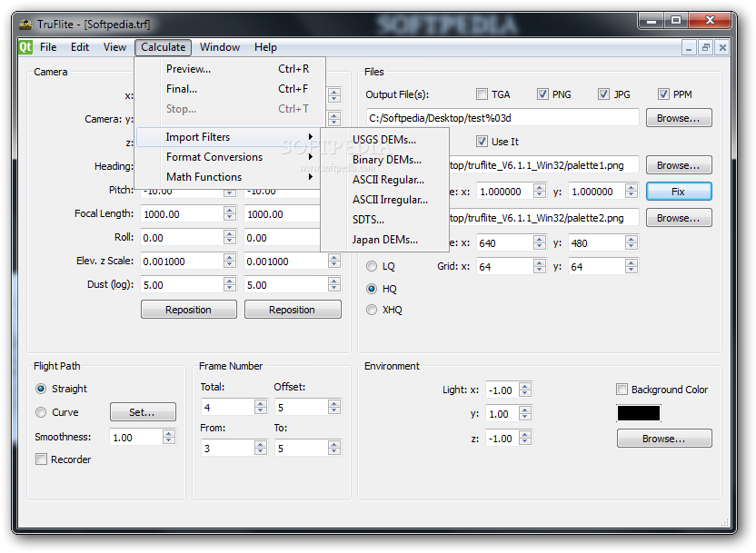Click the first Focal Length field
This screenshot has height=553, width=756.
pyautogui.click(x=183, y=214)
